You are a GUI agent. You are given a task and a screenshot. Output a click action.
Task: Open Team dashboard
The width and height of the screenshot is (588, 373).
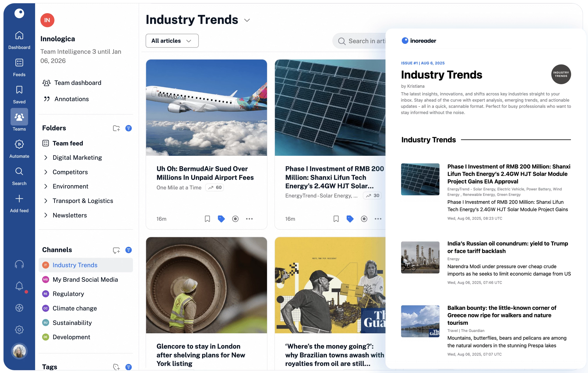(x=72, y=83)
